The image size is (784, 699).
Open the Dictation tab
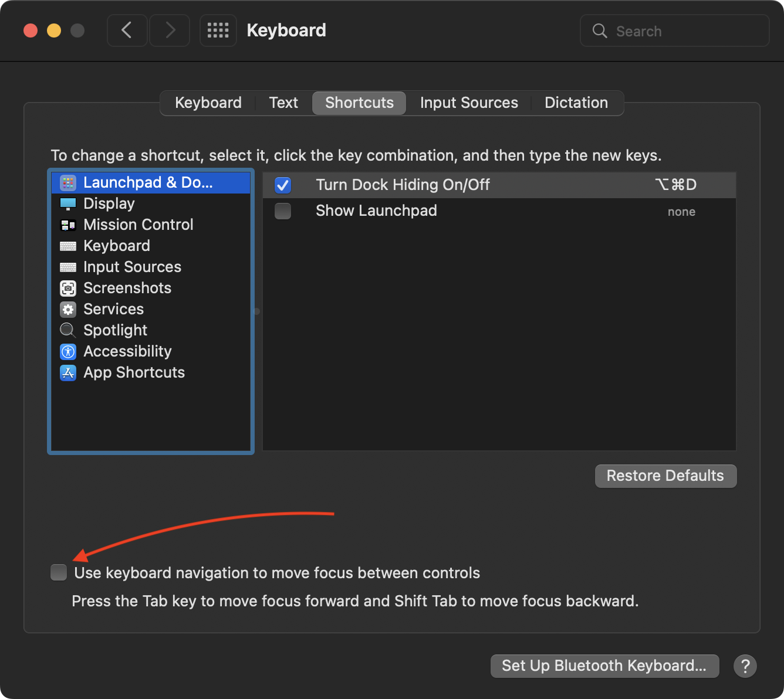tap(576, 103)
